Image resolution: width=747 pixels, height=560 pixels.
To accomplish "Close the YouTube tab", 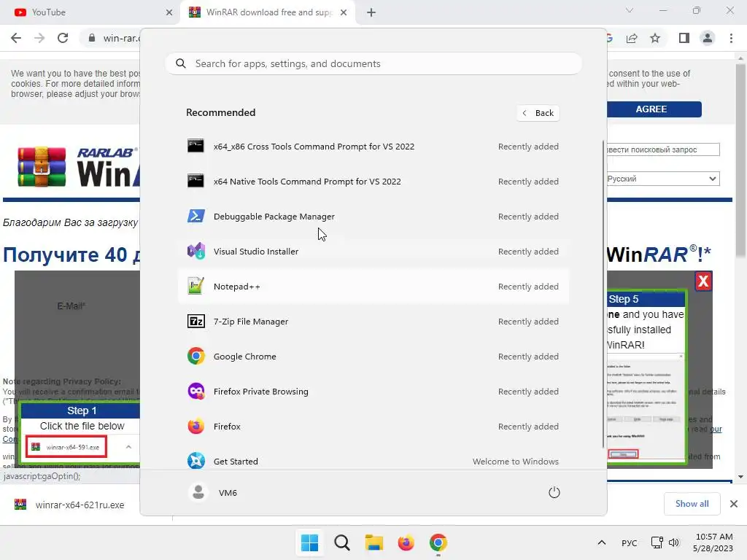I will [169, 12].
